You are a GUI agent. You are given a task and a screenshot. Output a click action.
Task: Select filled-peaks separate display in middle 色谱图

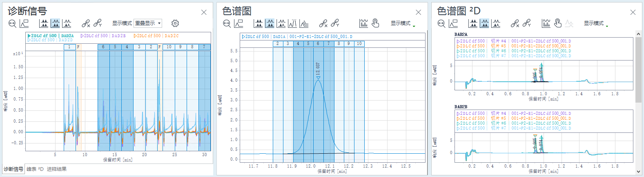pyautogui.click(x=258, y=23)
